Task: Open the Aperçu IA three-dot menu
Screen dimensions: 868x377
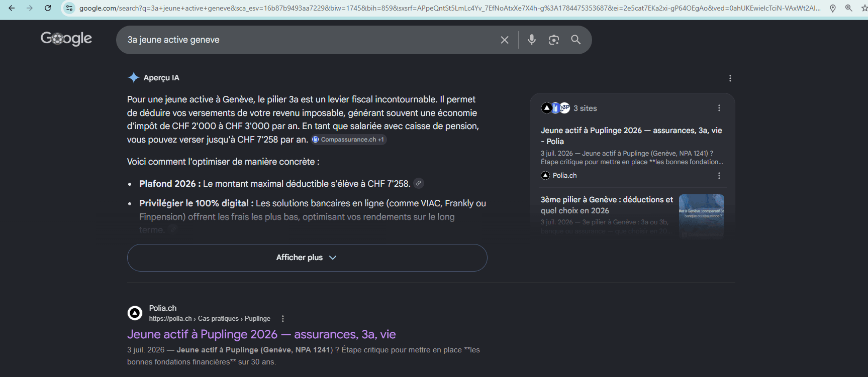Action: coord(730,78)
